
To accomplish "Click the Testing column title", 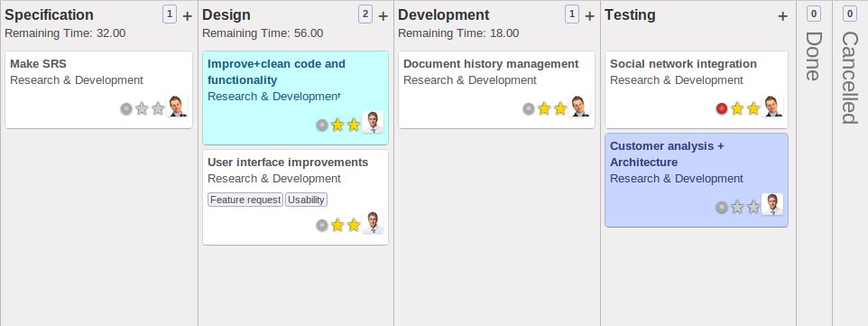I will (630, 15).
